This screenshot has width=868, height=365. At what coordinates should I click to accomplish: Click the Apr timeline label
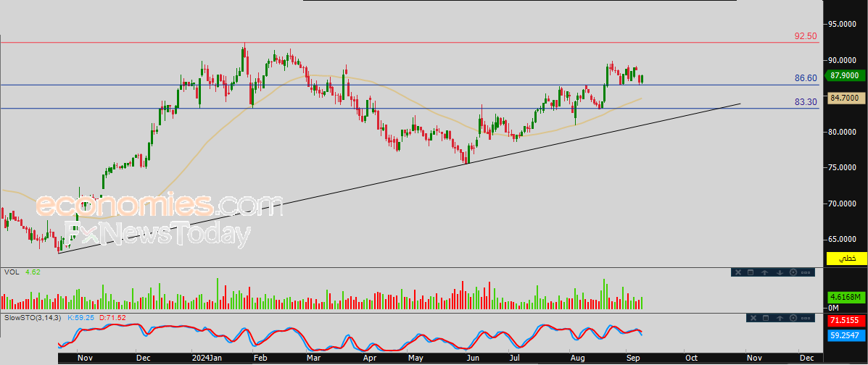(371, 358)
